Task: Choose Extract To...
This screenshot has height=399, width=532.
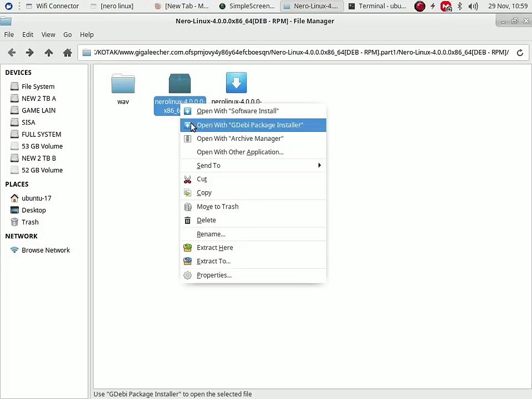Action: 253,261
